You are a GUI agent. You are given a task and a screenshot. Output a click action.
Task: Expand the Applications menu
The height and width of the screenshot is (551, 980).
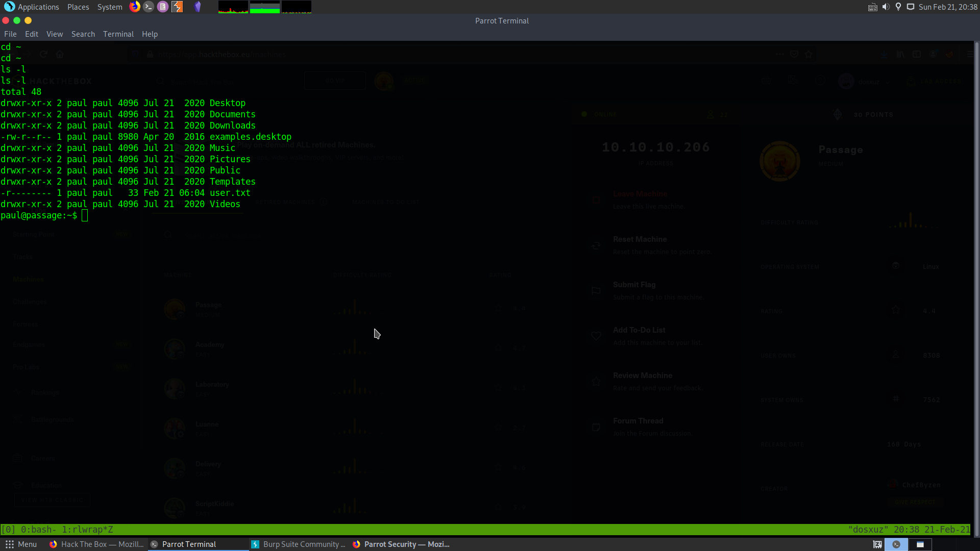point(32,7)
